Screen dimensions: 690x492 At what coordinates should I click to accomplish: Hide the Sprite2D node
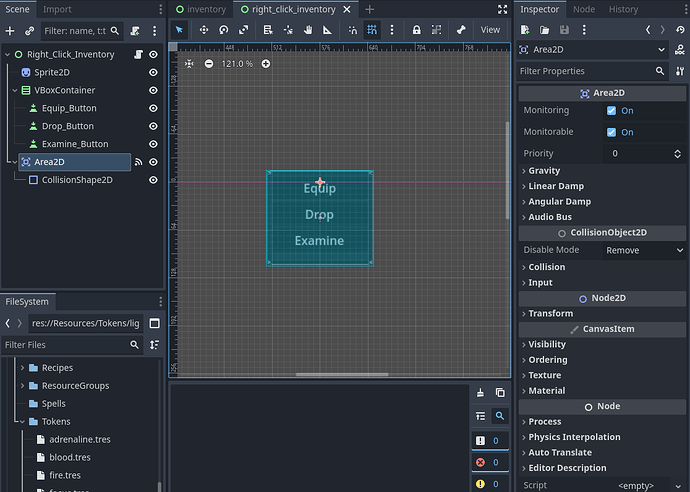point(153,72)
